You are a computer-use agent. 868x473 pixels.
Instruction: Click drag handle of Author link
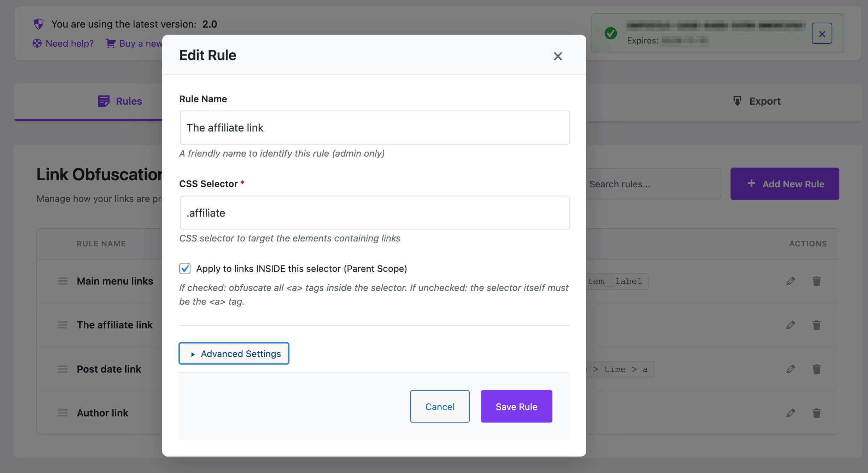[63, 413]
